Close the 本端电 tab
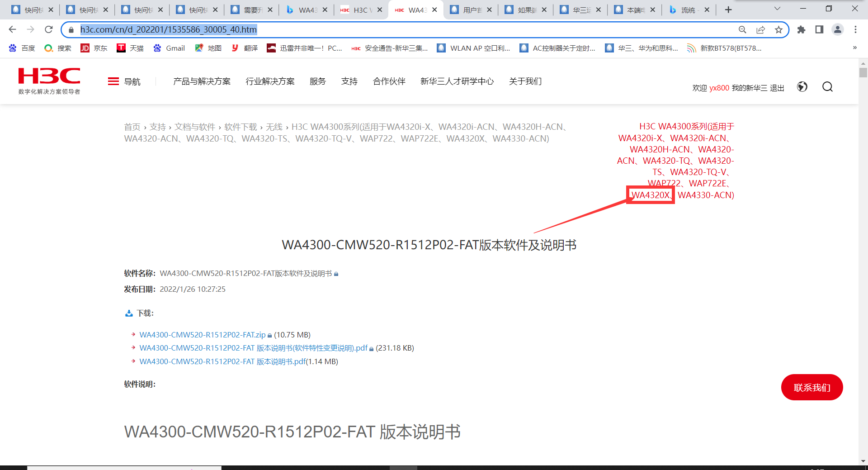The image size is (868, 470). (x=652, y=9)
